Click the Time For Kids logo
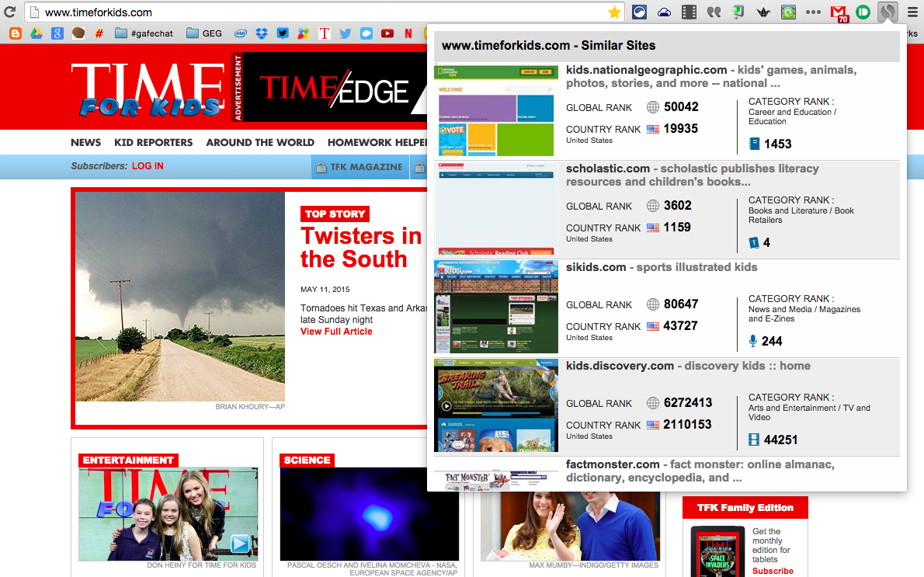 148,89
